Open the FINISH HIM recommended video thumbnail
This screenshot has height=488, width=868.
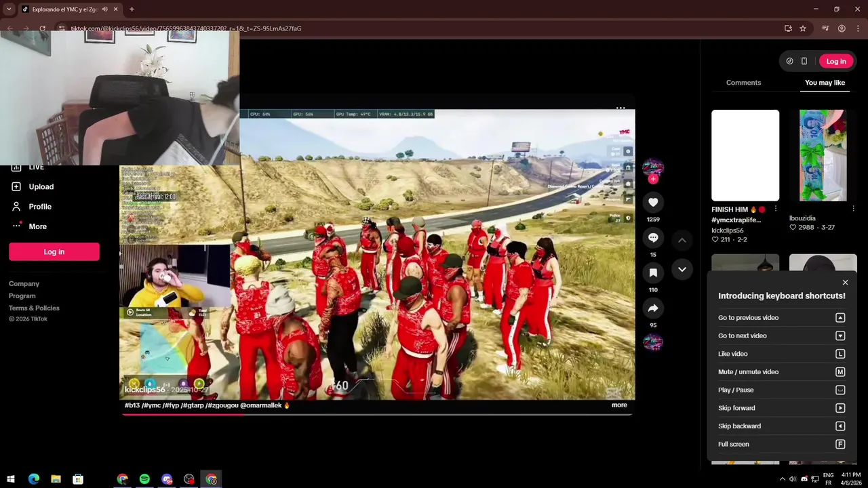tap(745, 155)
